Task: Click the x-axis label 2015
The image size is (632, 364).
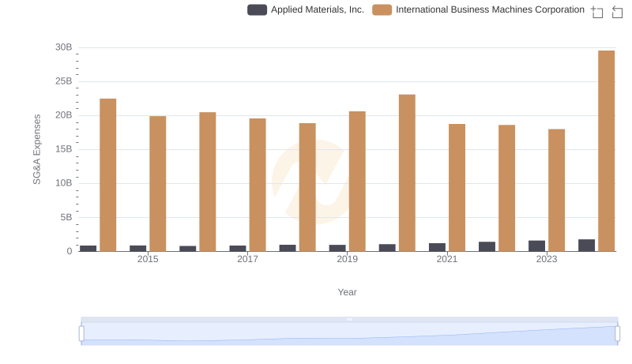Action: point(148,259)
